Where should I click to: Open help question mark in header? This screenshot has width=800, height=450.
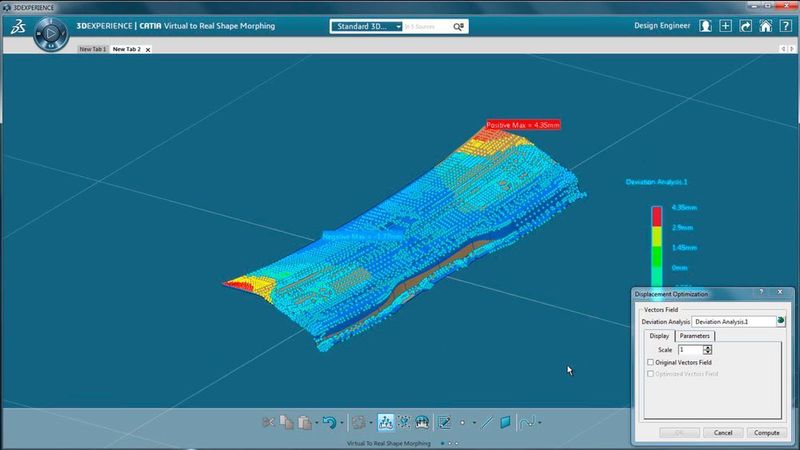[x=785, y=26]
